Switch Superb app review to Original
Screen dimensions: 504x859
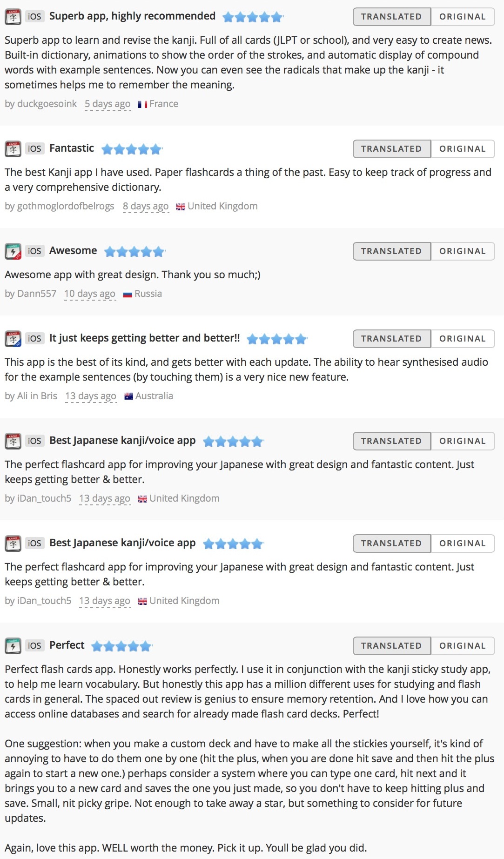(x=463, y=17)
